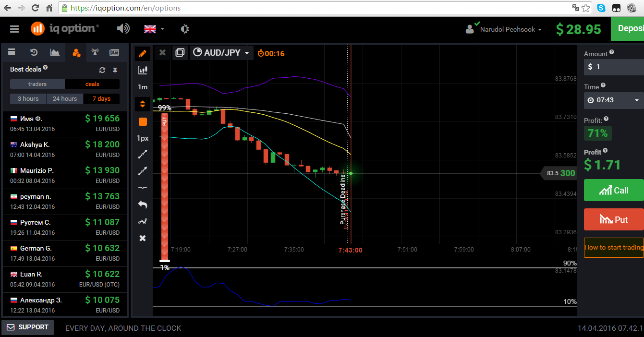Open the How to start trading link
This screenshot has width=644, height=337.
(x=614, y=248)
